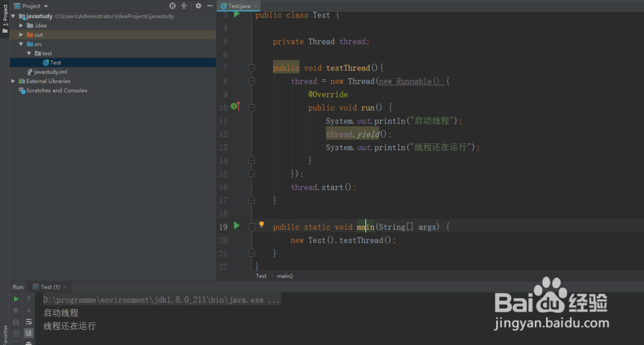Toggle scroll to end in console
644x345 pixels.
(x=28, y=333)
